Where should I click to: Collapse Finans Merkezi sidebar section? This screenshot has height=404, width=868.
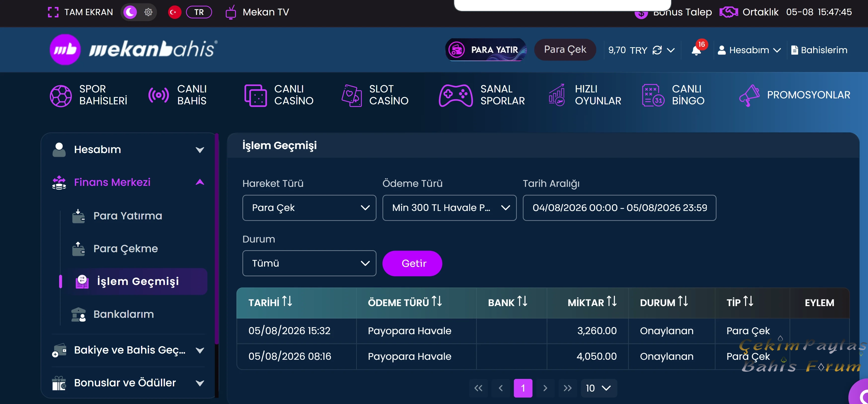point(128,182)
